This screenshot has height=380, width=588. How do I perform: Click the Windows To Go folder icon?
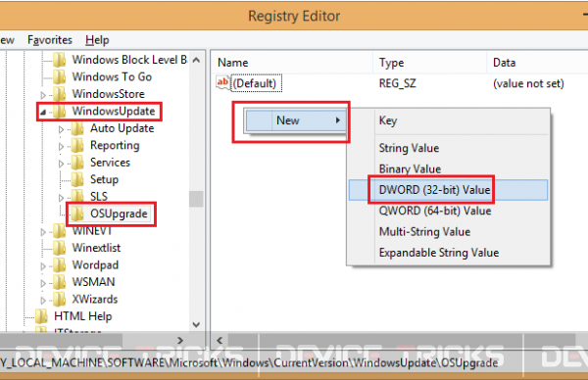(x=60, y=76)
